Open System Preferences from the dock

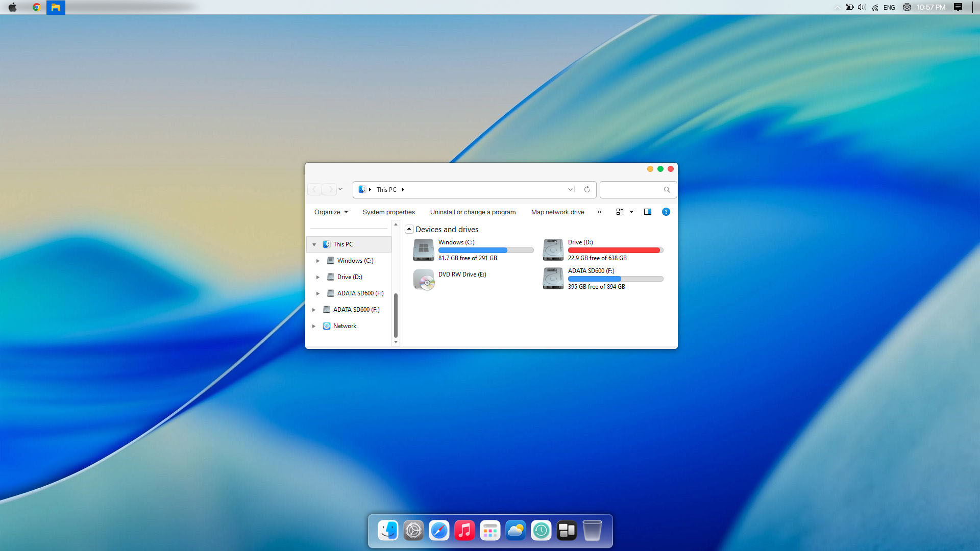tap(413, 530)
